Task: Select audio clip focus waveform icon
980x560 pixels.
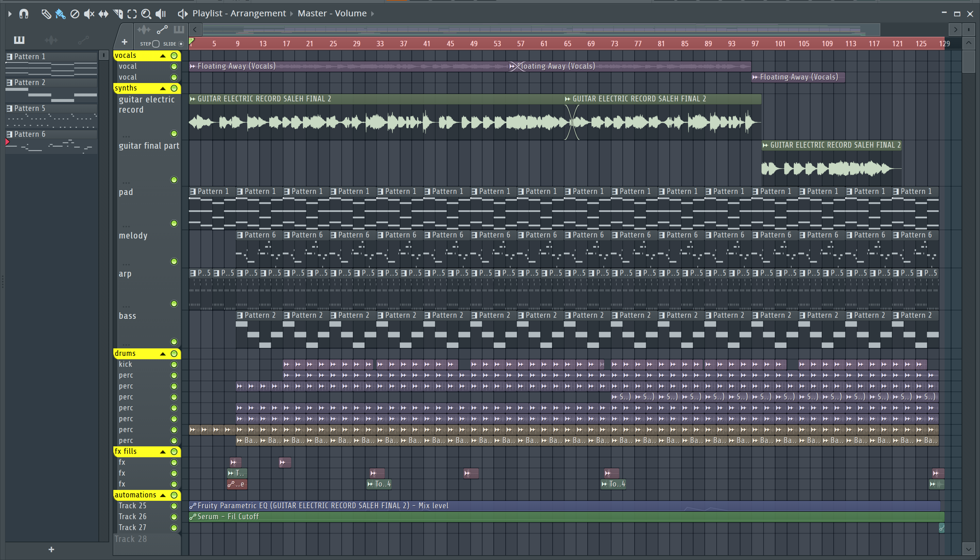Action: pyautogui.click(x=144, y=30)
